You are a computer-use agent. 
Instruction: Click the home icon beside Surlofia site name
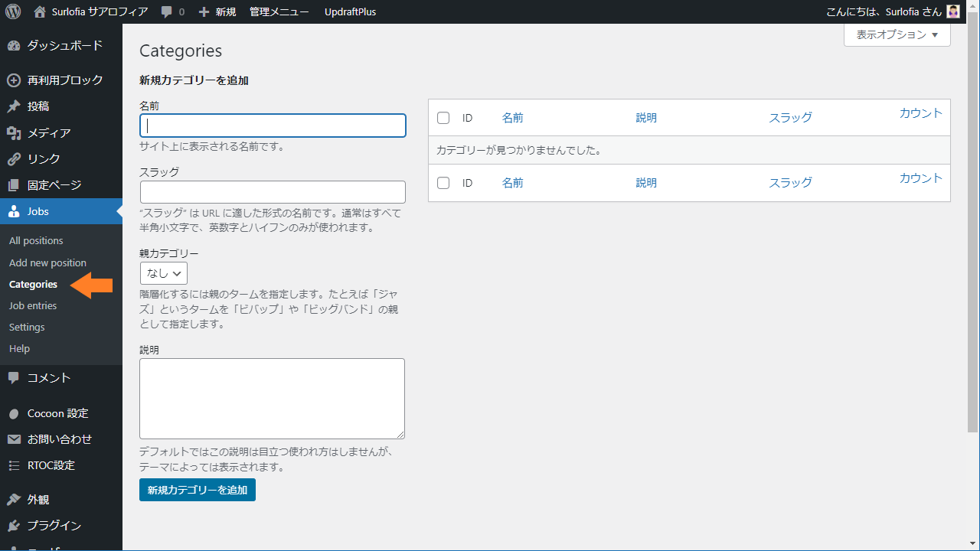[40, 11]
